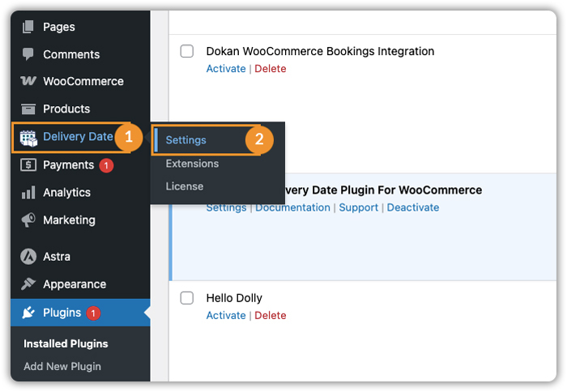Click the Astra logo icon
Image resolution: width=567 pixels, height=392 pixels.
28,257
